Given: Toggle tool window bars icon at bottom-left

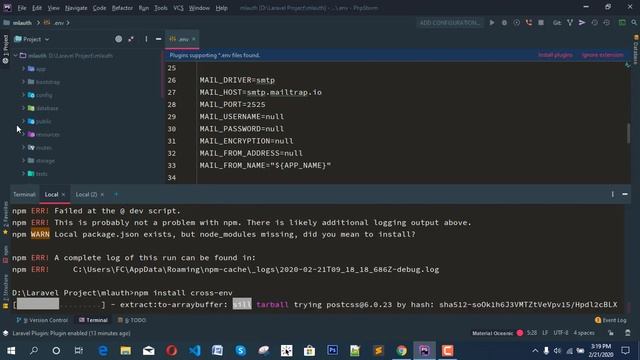Looking at the screenshot, I should (x=5, y=333).
